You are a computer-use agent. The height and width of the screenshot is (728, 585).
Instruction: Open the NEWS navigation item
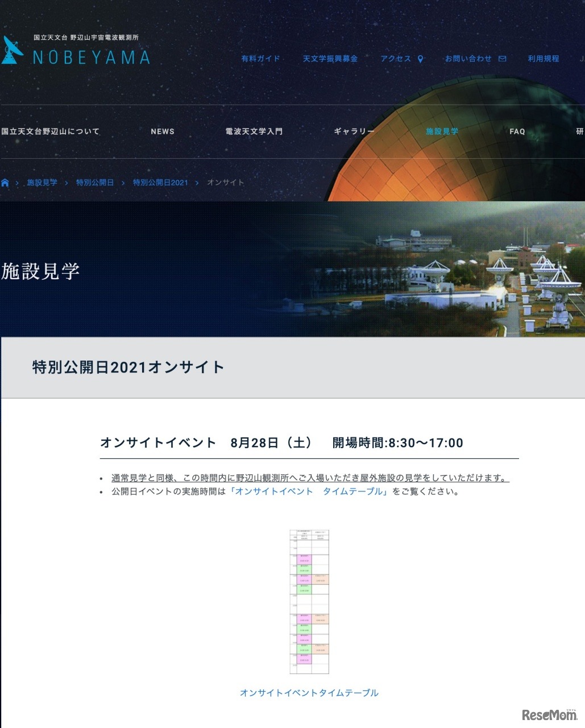163,131
